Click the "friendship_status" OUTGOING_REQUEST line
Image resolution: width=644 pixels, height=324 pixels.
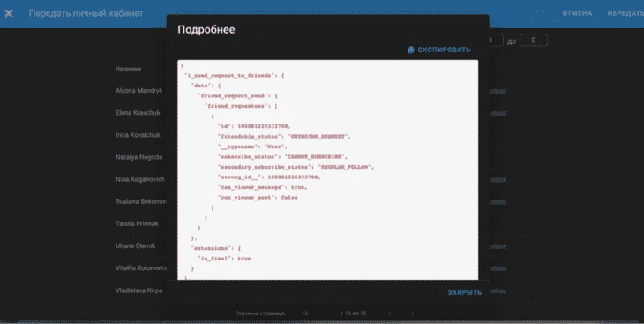click(284, 137)
